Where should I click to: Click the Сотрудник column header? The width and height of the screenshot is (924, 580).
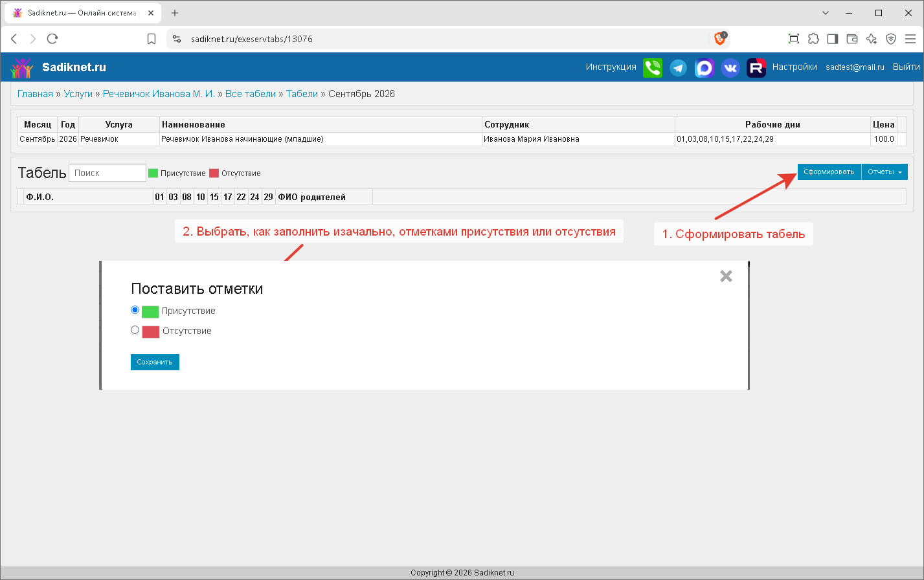tap(578, 124)
